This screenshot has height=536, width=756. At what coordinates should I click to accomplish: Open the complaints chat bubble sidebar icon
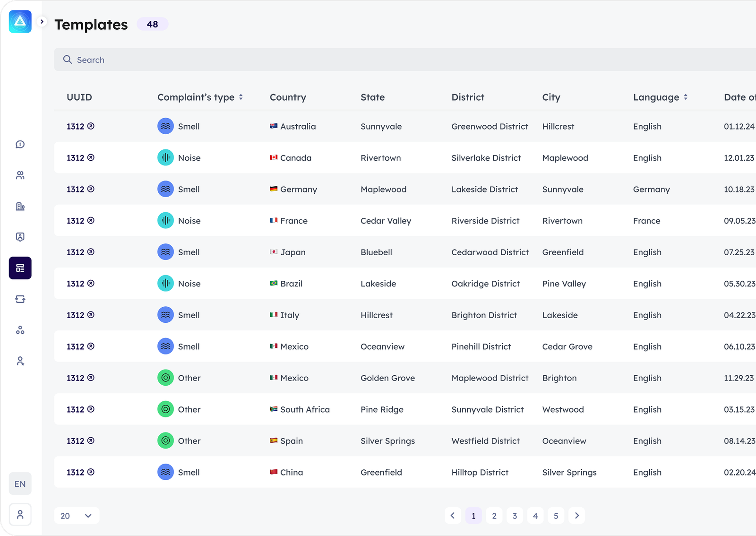[x=20, y=144]
